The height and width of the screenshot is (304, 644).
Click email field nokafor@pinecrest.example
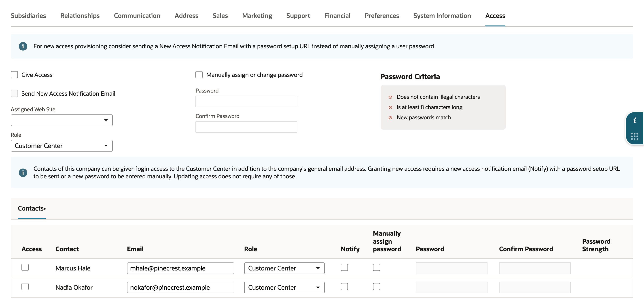(180, 287)
